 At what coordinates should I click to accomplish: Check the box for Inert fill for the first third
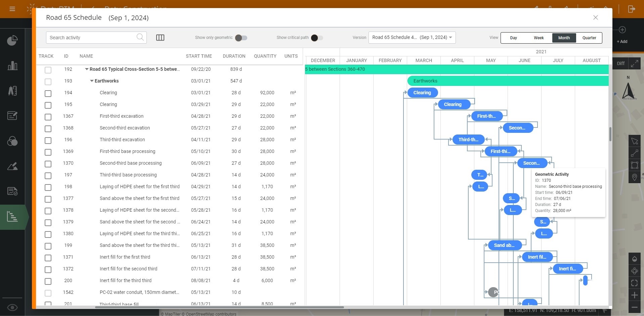(x=48, y=258)
